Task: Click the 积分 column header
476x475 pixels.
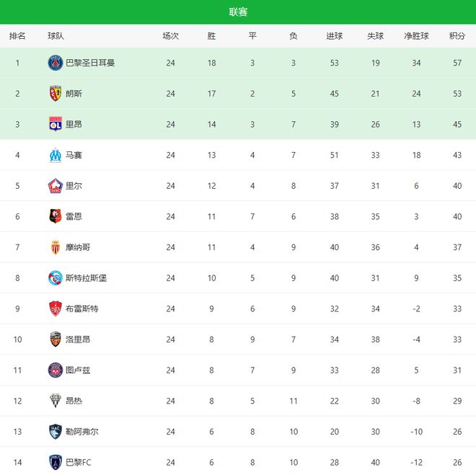Action: coord(457,36)
